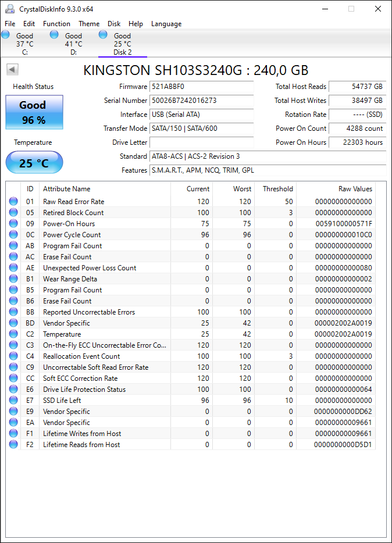Click the status orb for Wear Range Delta

(x=13, y=279)
